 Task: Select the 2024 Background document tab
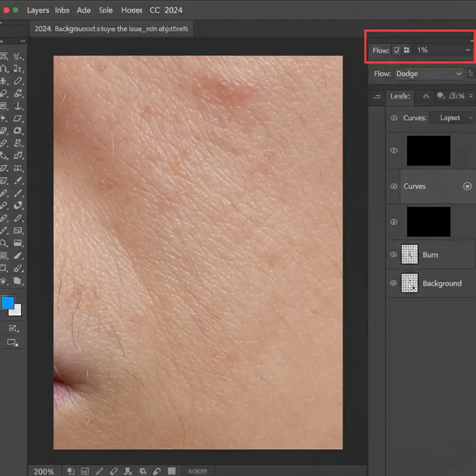click(112, 29)
